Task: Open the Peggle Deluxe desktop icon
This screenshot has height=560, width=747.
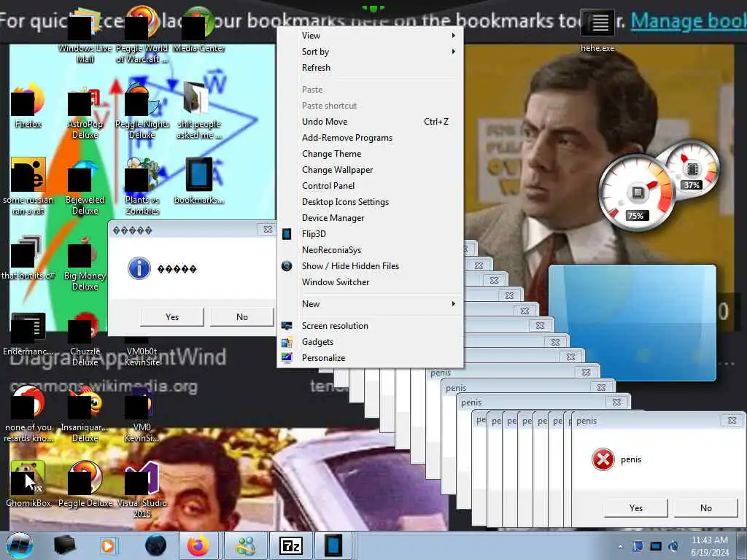Action: click(x=85, y=483)
